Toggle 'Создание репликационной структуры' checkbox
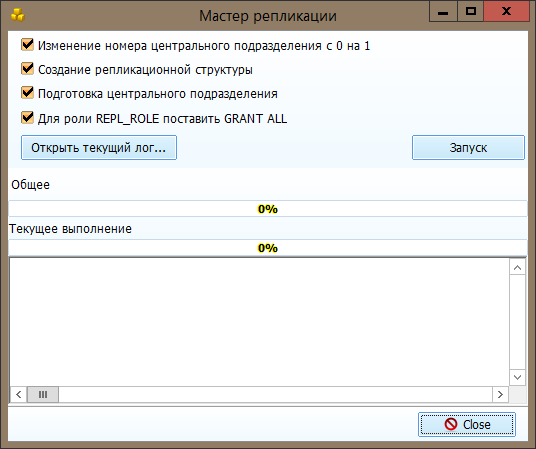 [x=27, y=69]
